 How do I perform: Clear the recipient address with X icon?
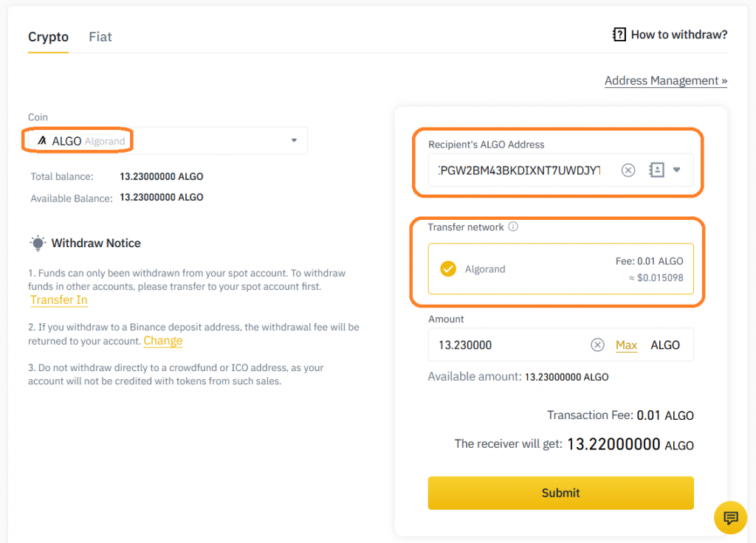pos(628,170)
